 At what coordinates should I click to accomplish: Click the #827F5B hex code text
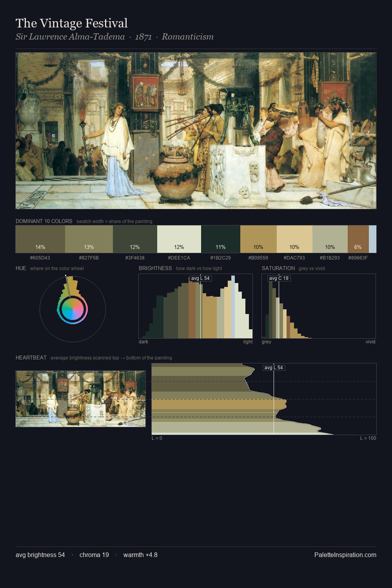89,258
